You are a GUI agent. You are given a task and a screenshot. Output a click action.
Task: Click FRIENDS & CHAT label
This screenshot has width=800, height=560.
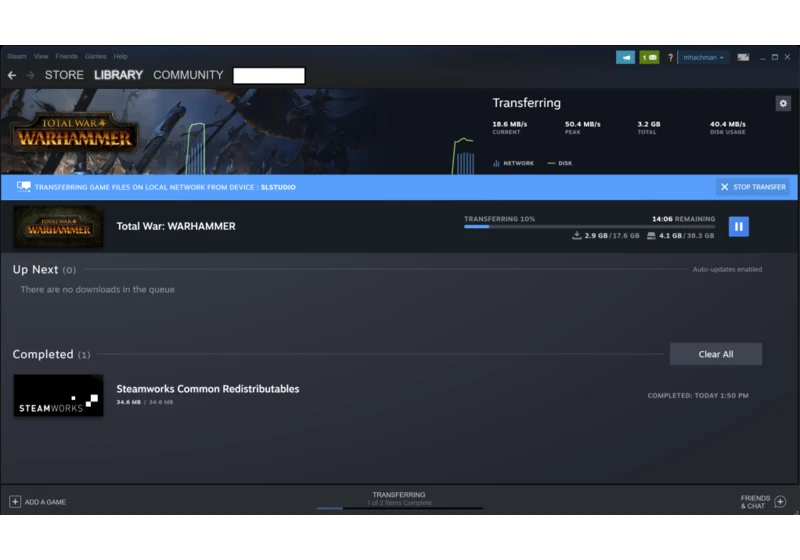click(755, 502)
